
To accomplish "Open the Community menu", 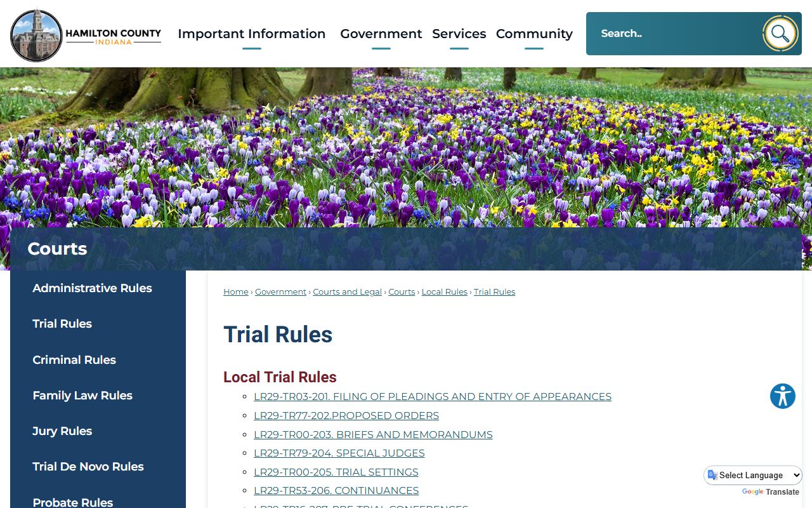I will [534, 34].
